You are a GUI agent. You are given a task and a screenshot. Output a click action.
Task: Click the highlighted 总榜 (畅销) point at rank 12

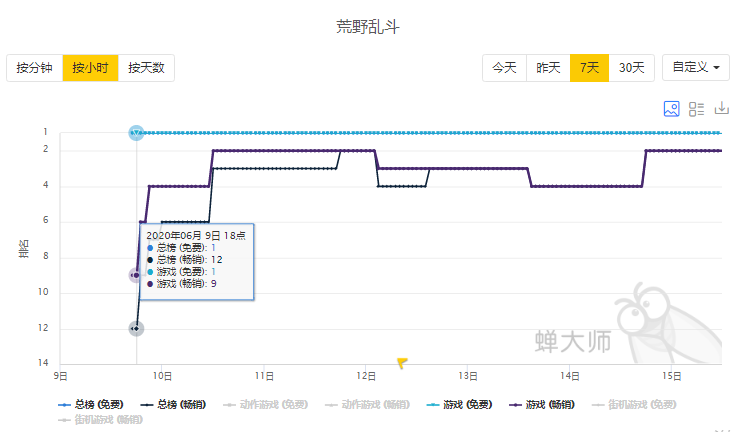point(136,329)
